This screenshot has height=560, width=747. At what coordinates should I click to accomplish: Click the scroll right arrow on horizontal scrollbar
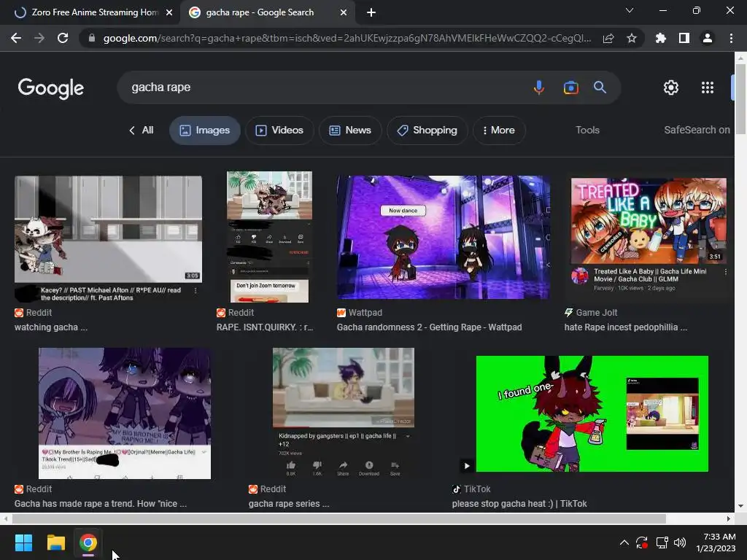(729, 518)
